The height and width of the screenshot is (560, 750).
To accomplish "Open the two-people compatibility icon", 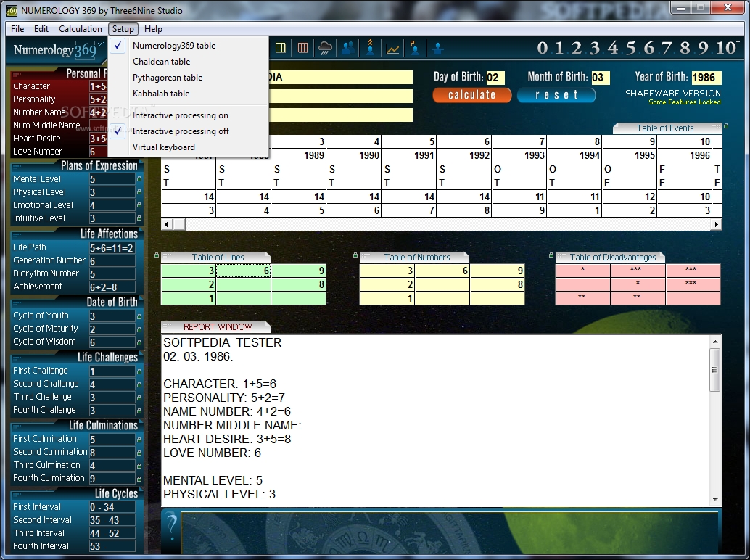I will pyautogui.click(x=348, y=48).
